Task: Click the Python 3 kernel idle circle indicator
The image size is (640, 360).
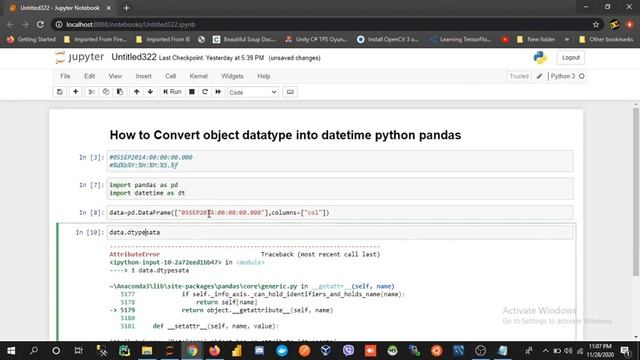Action: [x=582, y=76]
